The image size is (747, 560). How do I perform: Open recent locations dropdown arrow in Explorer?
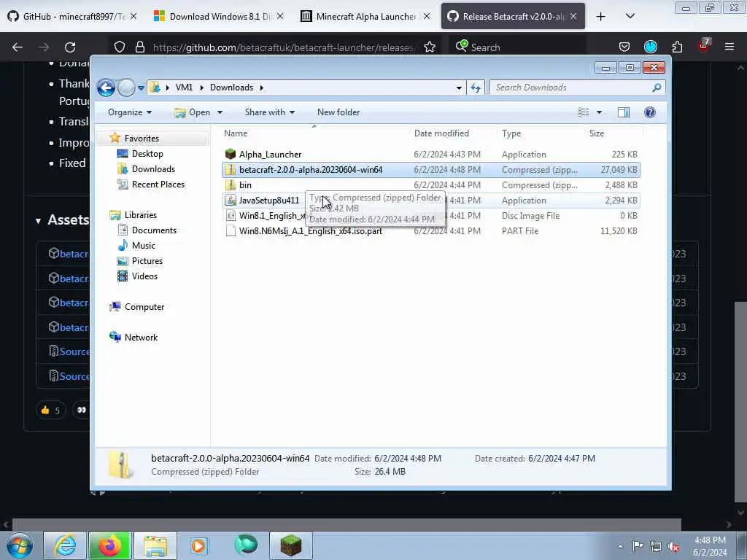coord(141,88)
